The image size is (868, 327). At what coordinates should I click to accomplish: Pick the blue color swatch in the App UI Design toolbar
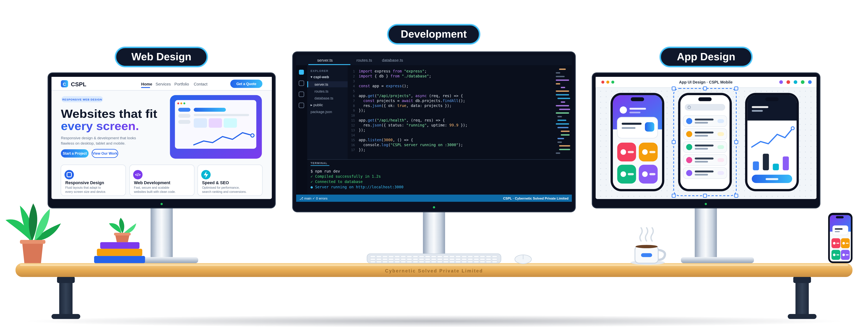(x=810, y=82)
